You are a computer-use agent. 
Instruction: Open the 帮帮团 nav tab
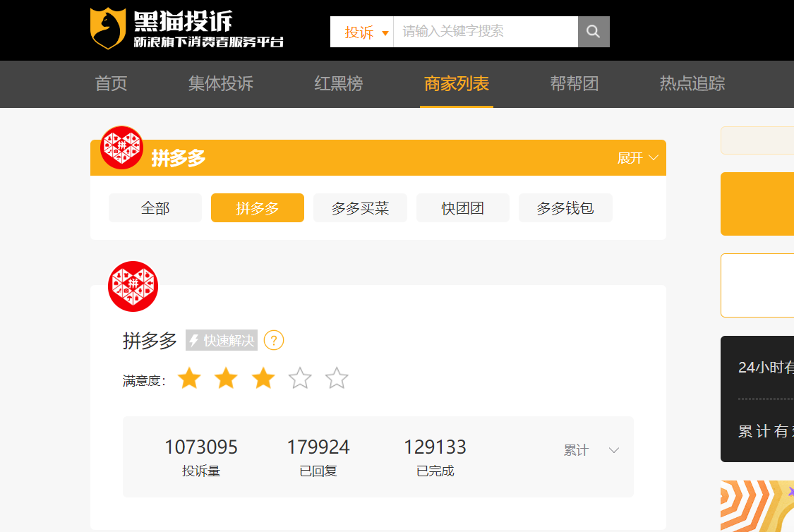point(575,83)
